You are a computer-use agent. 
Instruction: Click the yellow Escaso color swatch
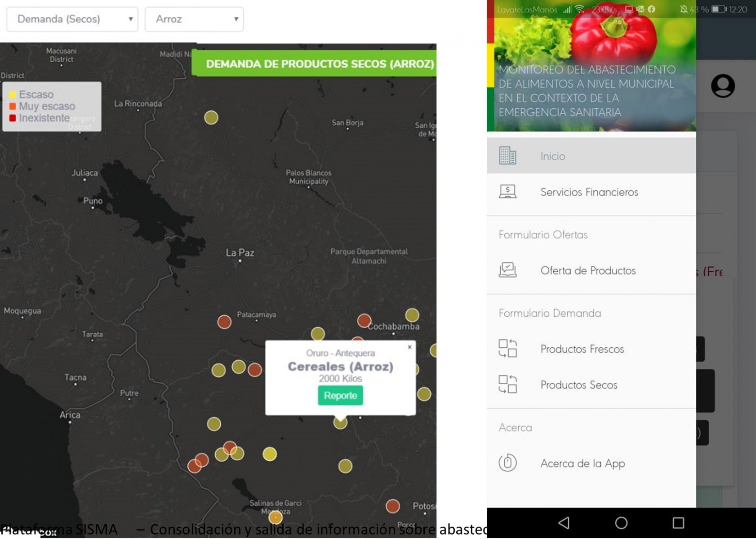click(12, 94)
